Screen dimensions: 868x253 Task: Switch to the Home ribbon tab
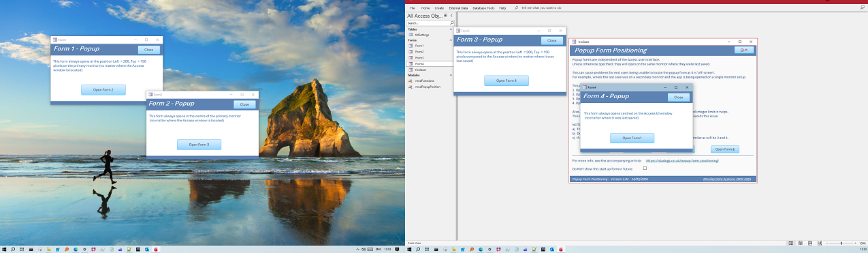pos(425,8)
